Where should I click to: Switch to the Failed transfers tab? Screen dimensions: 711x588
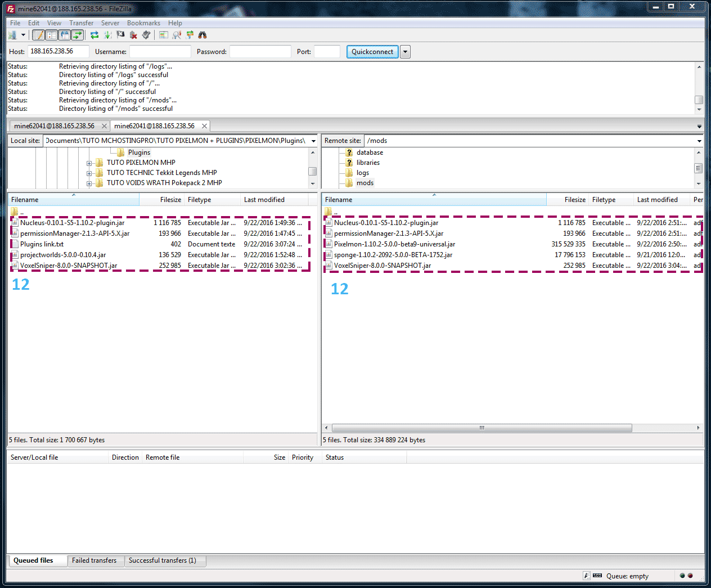coord(94,560)
